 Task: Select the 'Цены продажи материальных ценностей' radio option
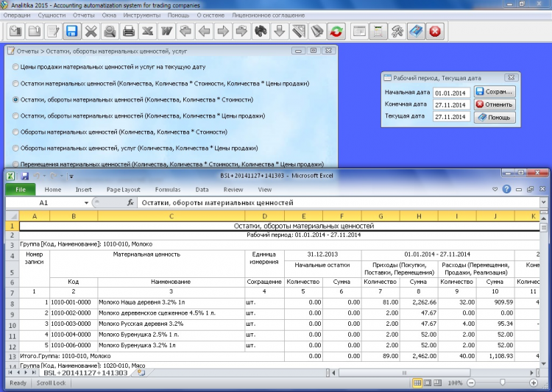16,67
